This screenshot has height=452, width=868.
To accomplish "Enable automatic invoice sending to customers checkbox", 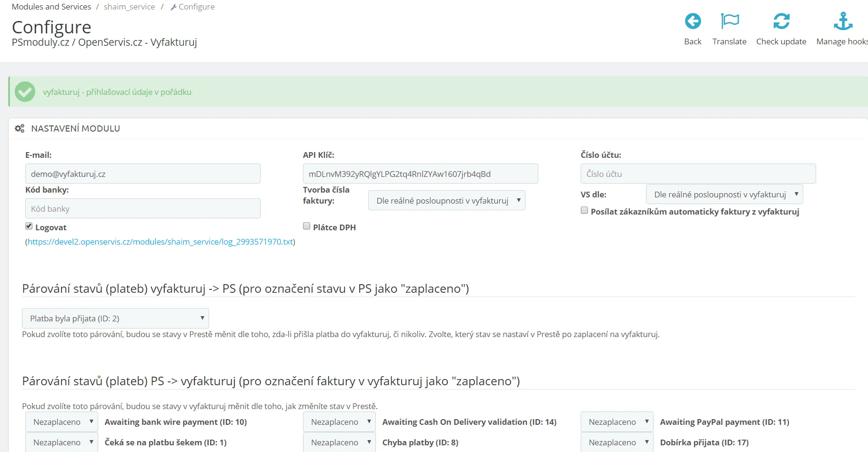I will coord(584,211).
